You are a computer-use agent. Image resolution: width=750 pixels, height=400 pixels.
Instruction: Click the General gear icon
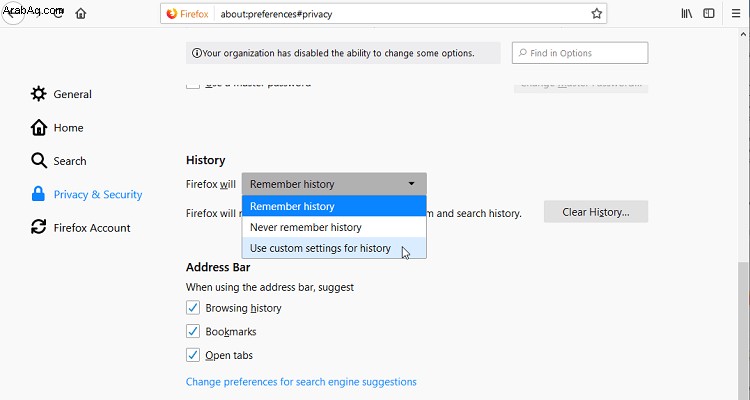click(x=39, y=94)
